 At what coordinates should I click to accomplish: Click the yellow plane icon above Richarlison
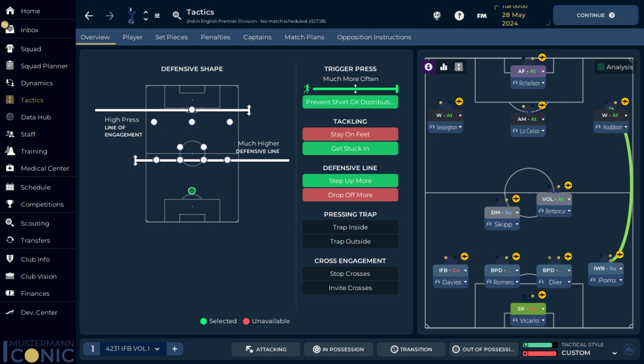click(542, 57)
